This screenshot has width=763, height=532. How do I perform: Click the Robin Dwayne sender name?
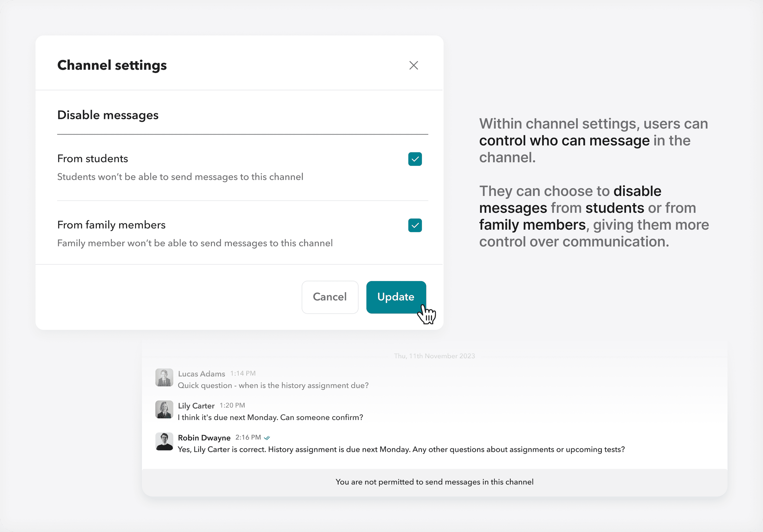pos(204,438)
